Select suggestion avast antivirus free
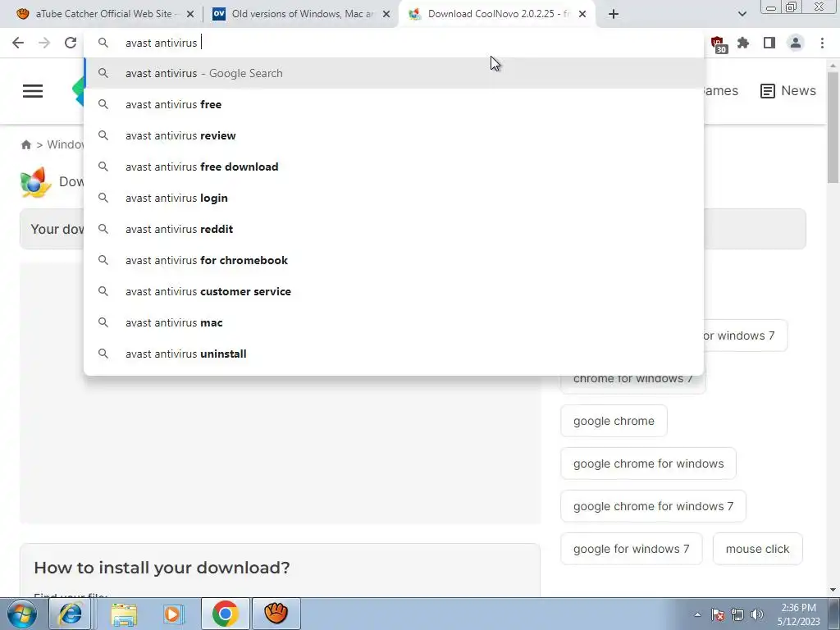Screen dimensions: 840x630 point(394,104)
